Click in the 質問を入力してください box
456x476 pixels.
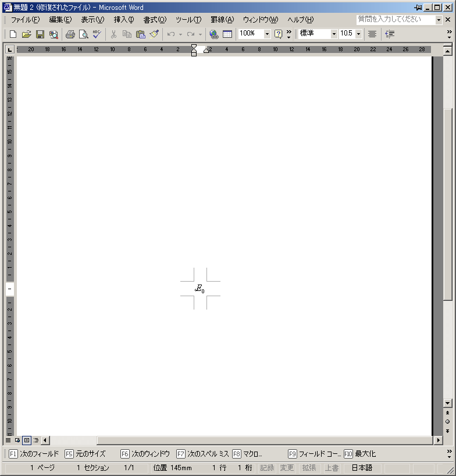(x=396, y=20)
